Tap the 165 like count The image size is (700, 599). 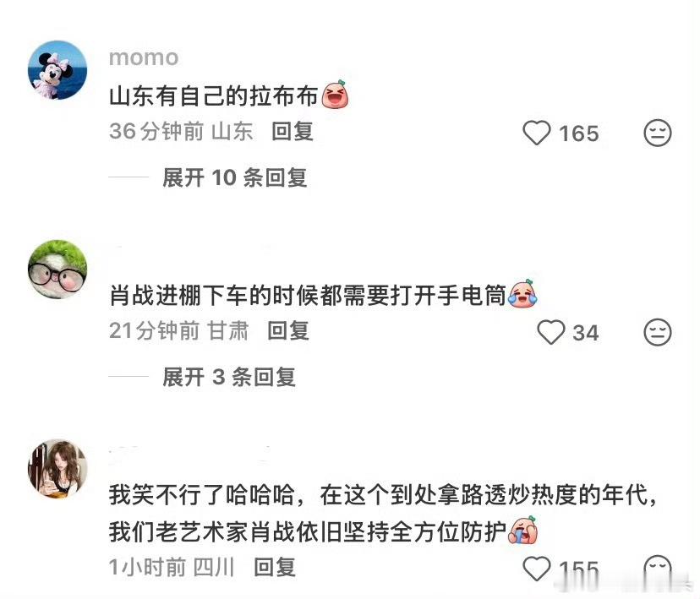(x=578, y=133)
